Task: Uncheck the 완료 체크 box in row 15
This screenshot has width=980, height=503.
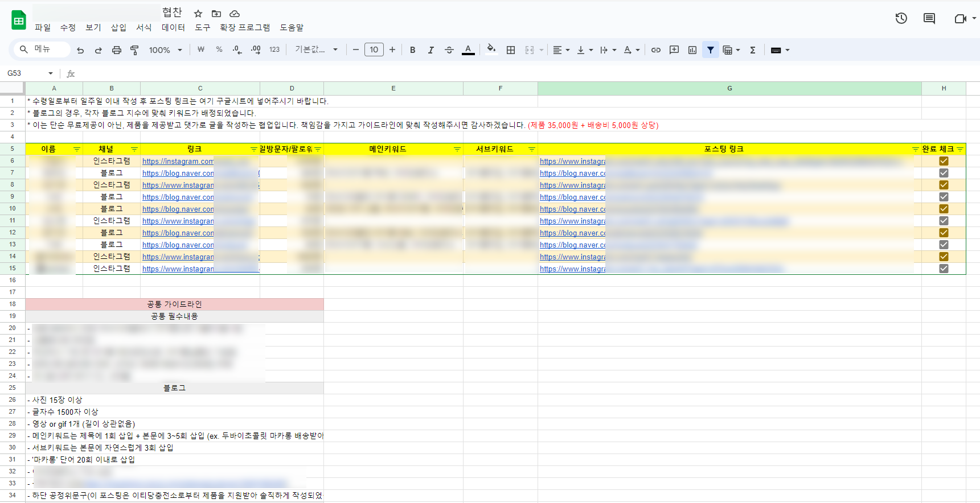Action: point(944,269)
